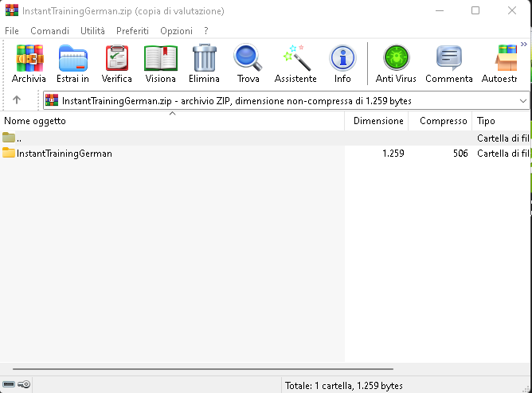Close the WinRAR window
The image size is (532, 393).
512,10
